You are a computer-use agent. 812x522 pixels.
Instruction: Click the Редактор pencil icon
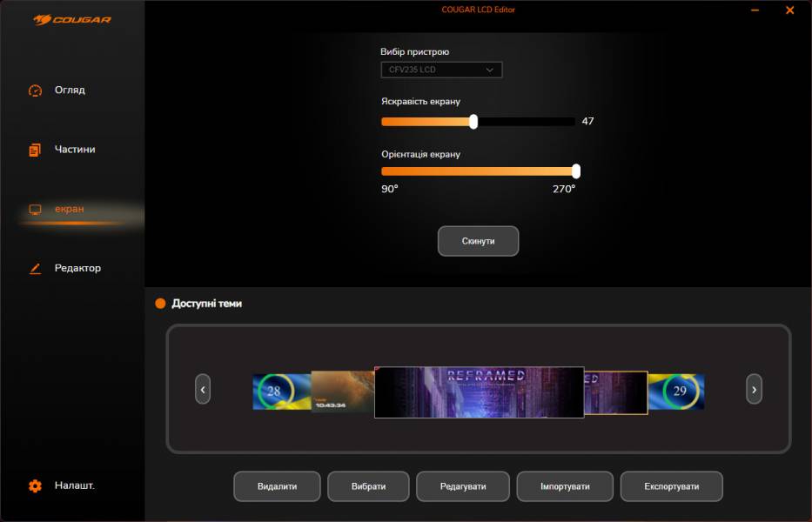[35, 269]
